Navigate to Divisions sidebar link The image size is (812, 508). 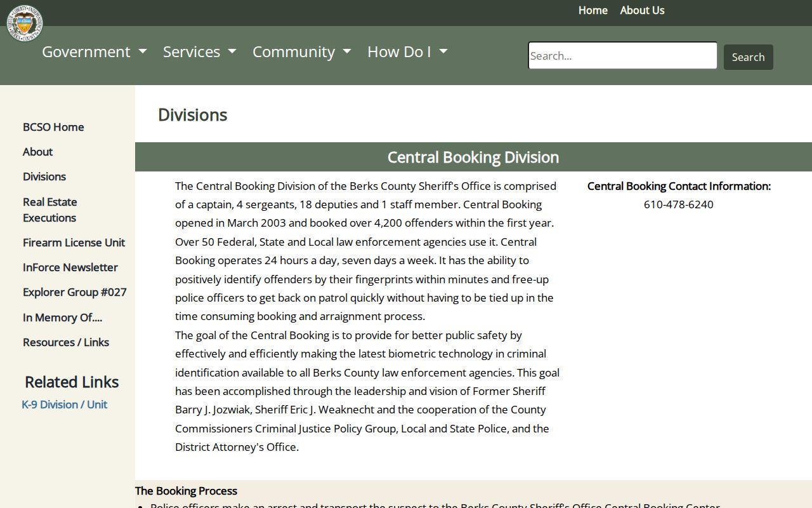coord(44,177)
